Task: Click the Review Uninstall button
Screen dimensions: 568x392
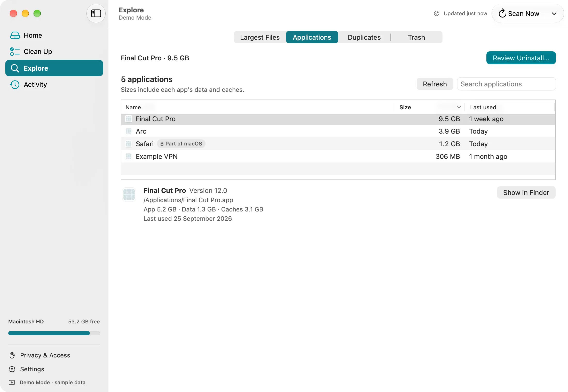Action: click(x=521, y=58)
